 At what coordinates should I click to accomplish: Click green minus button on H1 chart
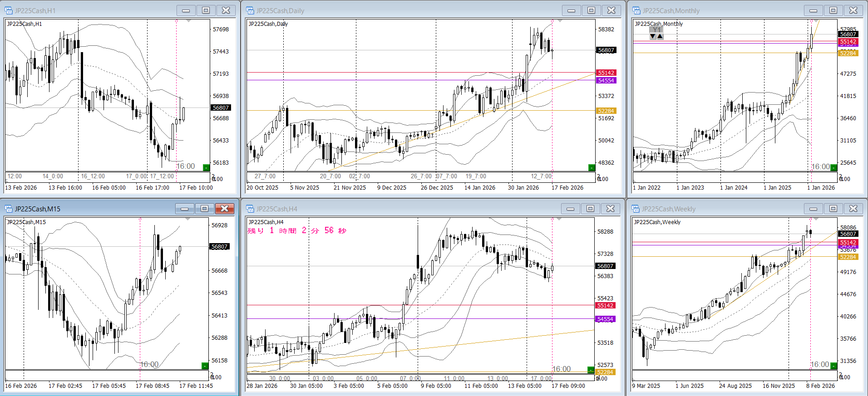206,168
